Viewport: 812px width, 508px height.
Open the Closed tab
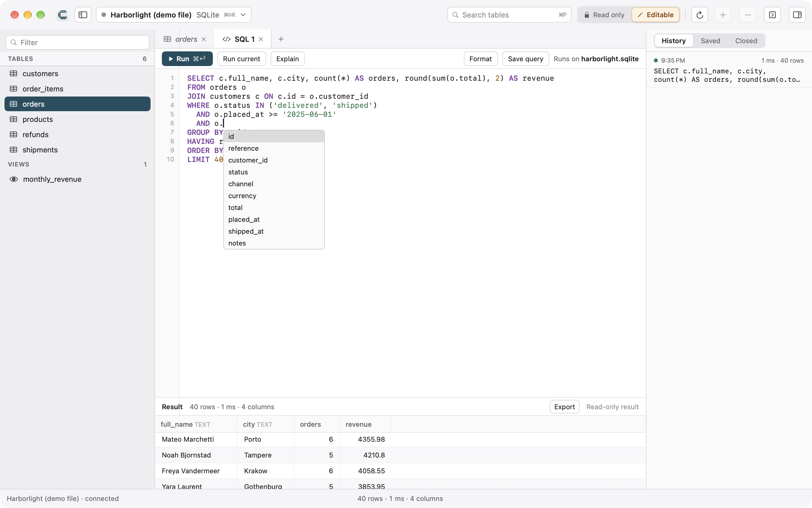746,41
